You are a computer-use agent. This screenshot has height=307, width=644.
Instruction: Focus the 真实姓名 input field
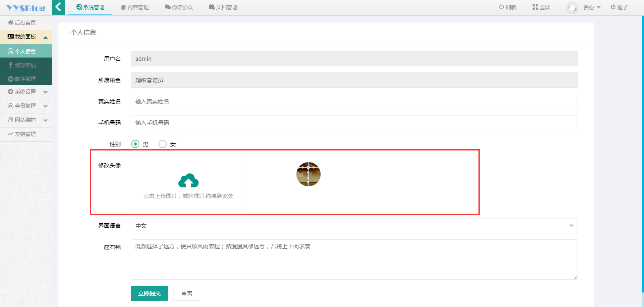(x=354, y=101)
